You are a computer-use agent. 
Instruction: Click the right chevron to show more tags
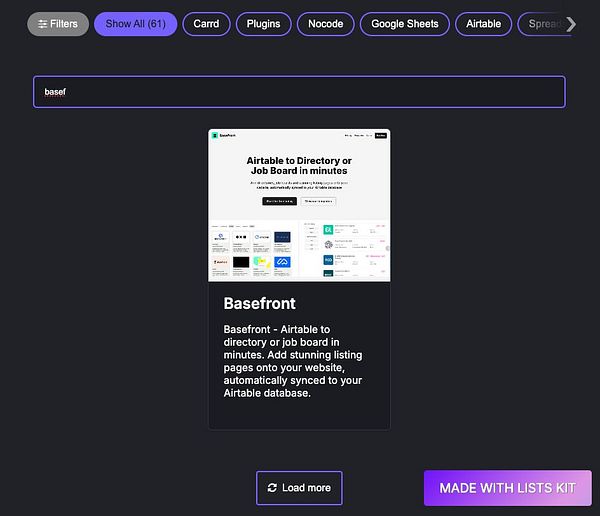pyautogui.click(x=571, y=24)
